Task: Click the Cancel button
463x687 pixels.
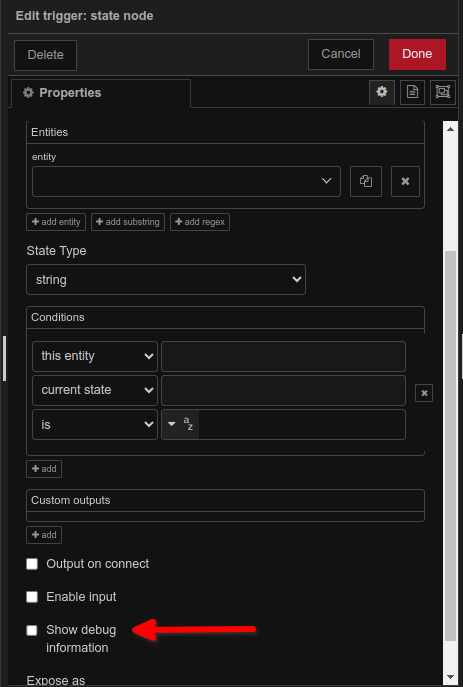Action: 341,54
